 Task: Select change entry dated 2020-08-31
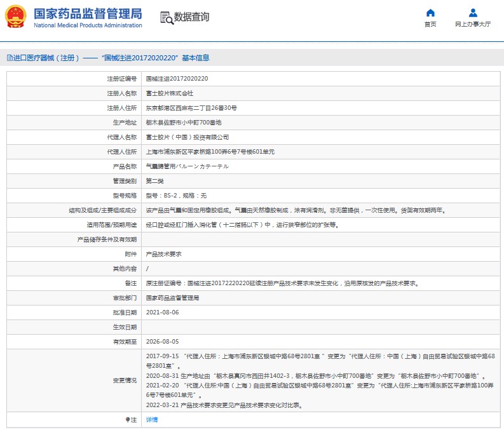316,376
